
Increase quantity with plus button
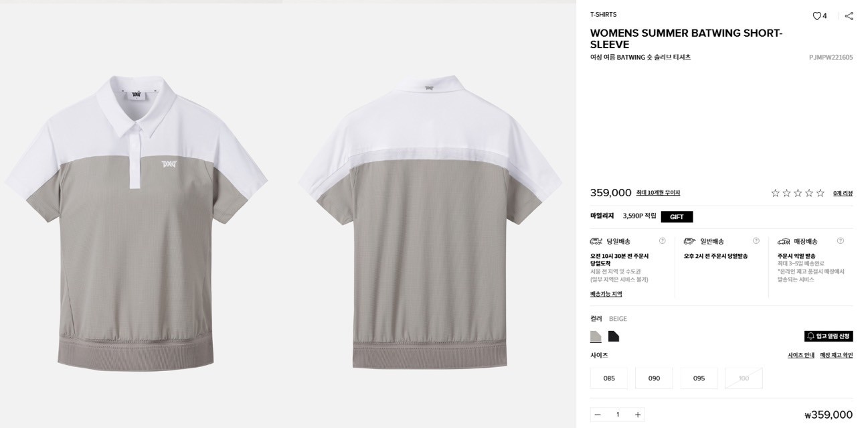tap(638, 415)
